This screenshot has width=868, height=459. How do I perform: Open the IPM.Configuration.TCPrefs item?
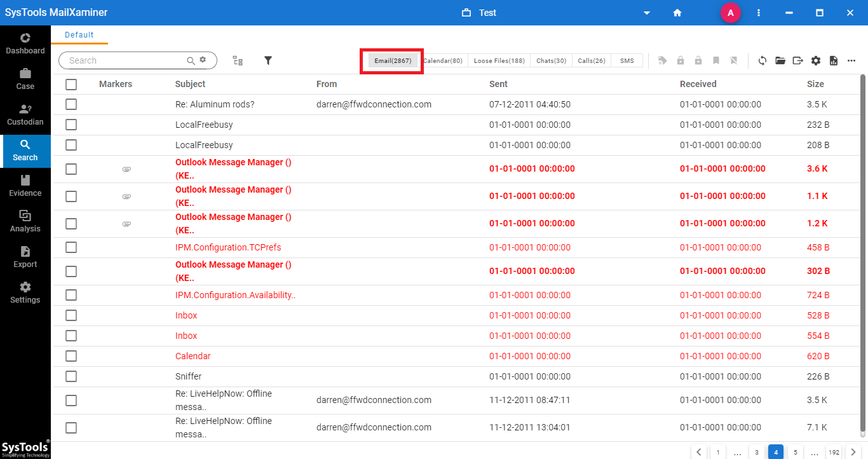[228, 247]
